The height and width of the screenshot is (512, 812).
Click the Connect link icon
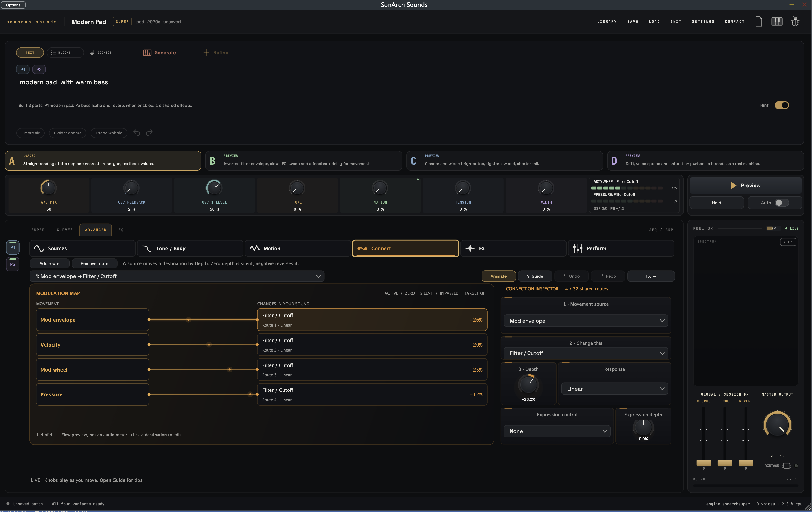click(x=362, y=249)
